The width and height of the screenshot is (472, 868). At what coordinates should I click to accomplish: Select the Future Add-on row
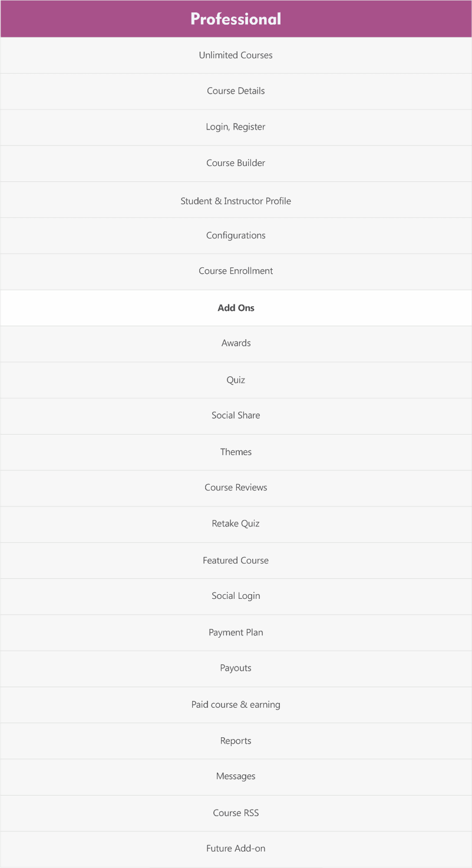tap(236, 849)
